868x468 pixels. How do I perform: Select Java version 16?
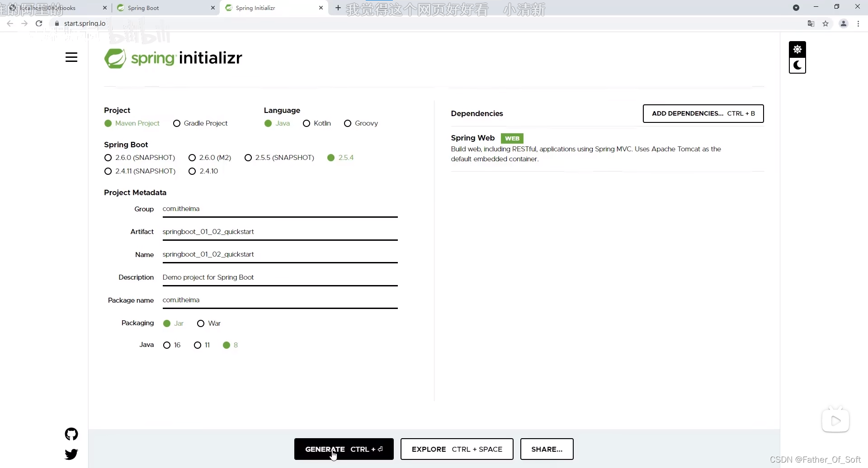[x=172, y=345]
